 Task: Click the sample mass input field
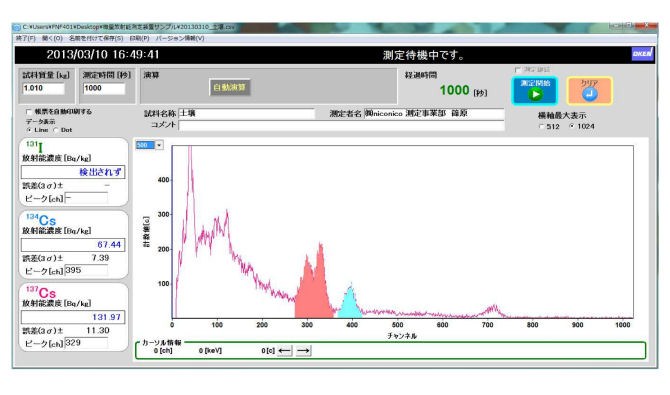(43, 88)
